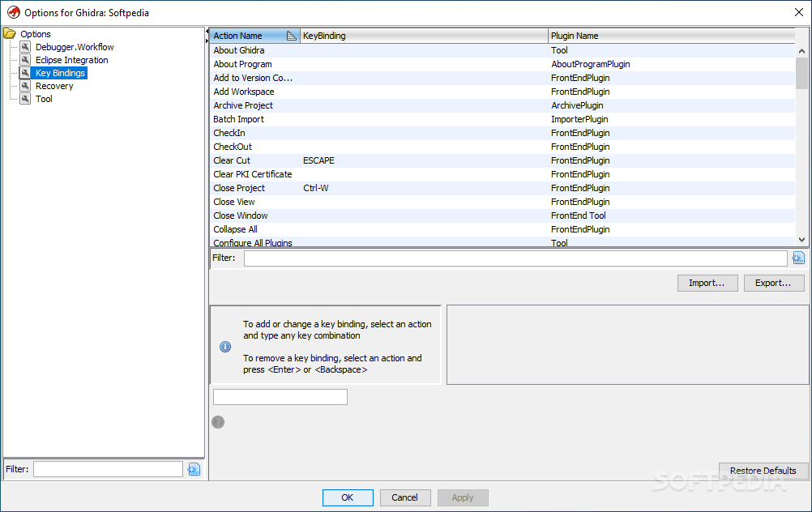Viewport: 812px width, 512px height.
Task: Select Clear PKI Certificate row
Action: (x=502, y=174)
